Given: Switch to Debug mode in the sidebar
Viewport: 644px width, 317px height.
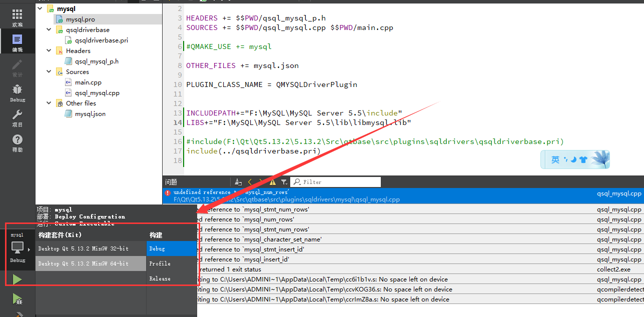Looking at the screenshot, I should pos(18,92).
